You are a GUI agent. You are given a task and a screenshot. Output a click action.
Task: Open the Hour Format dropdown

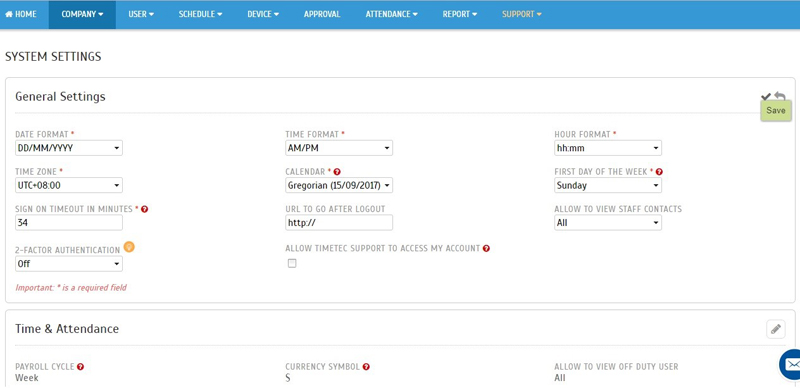[608, 148]
